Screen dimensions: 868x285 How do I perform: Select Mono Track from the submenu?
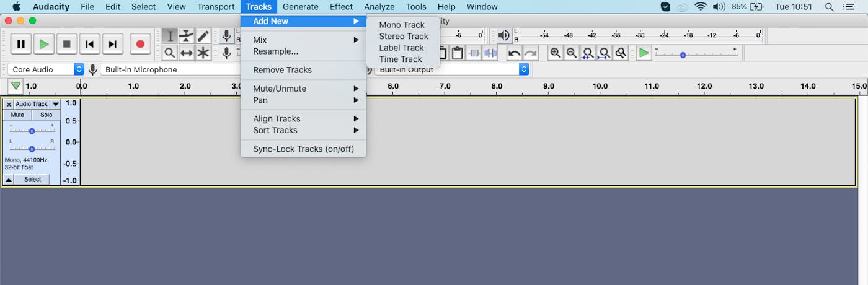click(403, 25)
